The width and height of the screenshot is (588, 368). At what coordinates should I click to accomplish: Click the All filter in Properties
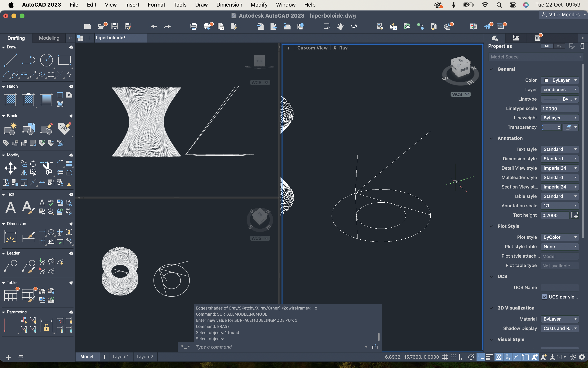(x=546, y=46)
